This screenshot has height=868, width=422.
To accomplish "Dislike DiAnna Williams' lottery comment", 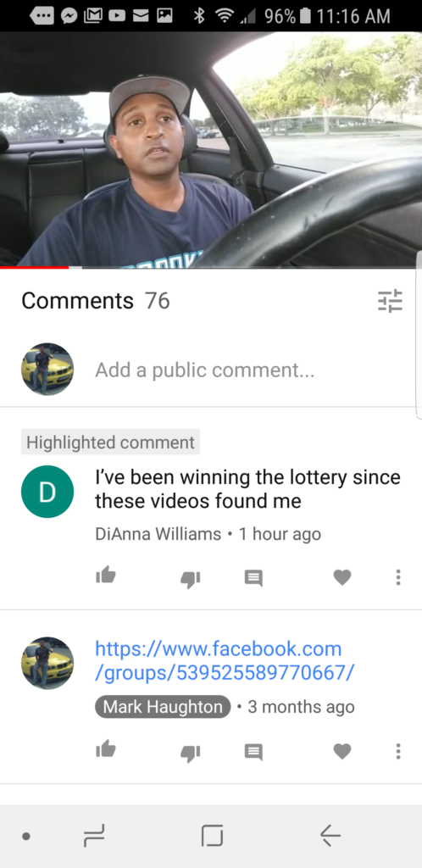I will pyautogui.click(x=191, y=579).
